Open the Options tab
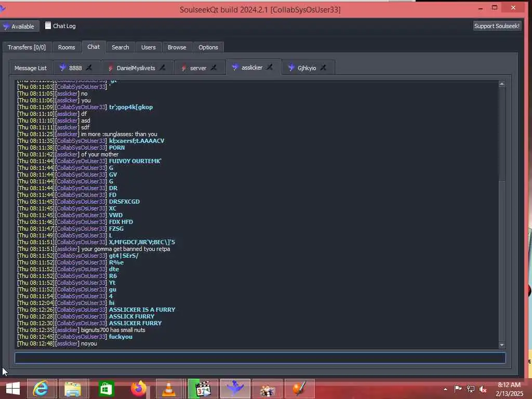The width and height of the screenshot is (532, 399). click(x=208, y=47)
